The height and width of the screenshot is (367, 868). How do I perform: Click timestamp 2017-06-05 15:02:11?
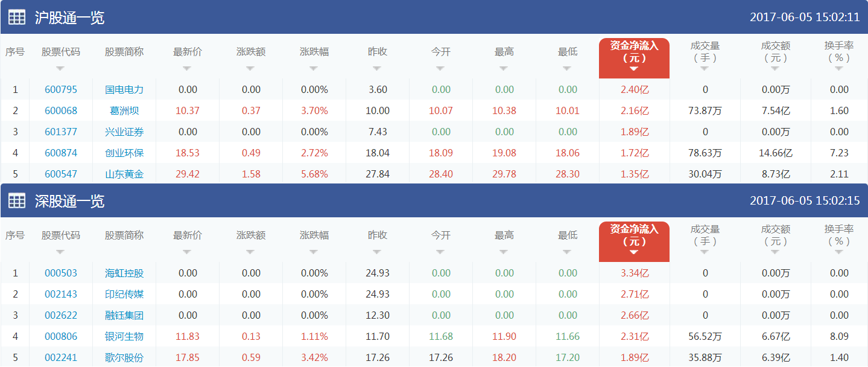[x=805, y=18]
